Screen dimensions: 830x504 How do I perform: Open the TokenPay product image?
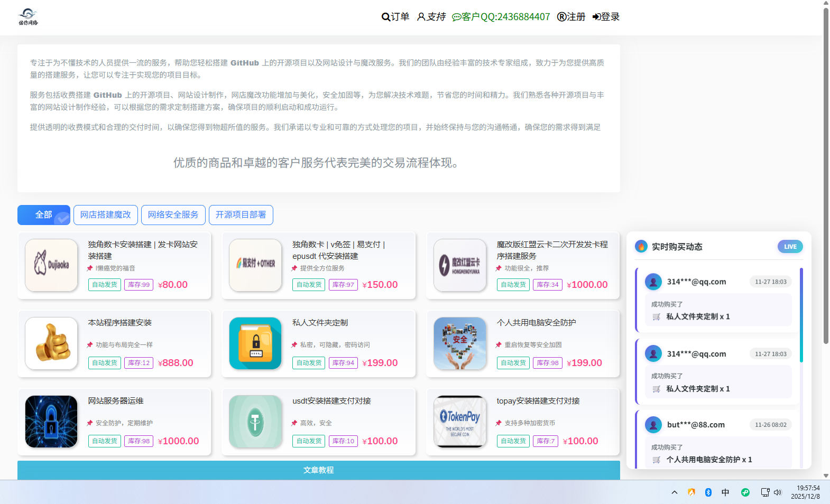460,422
